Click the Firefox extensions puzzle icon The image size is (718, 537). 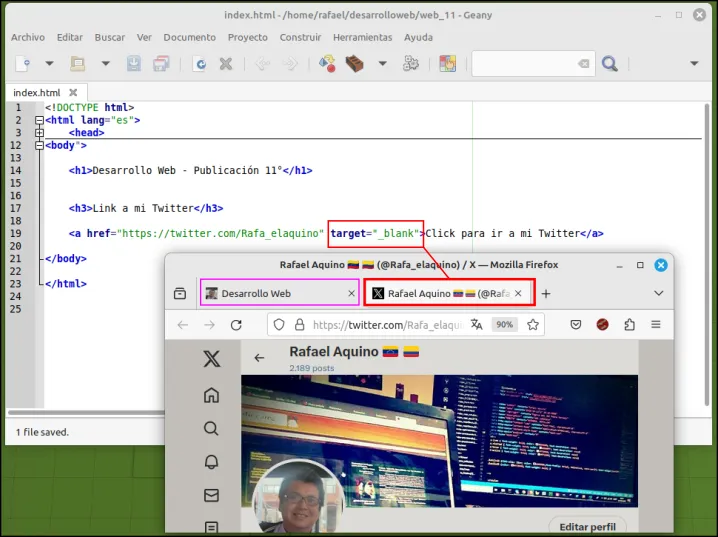(x=629, y=325)
